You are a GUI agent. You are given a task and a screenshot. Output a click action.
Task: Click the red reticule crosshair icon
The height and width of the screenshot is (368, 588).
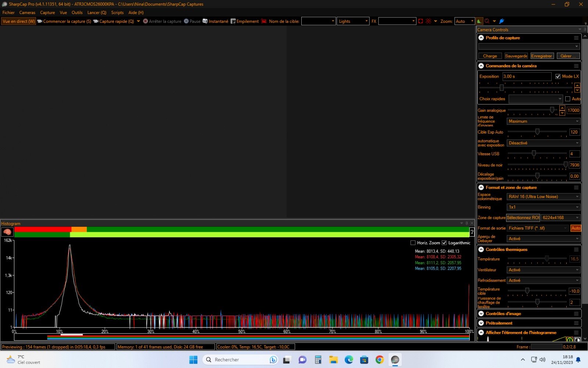coord(428,21)
